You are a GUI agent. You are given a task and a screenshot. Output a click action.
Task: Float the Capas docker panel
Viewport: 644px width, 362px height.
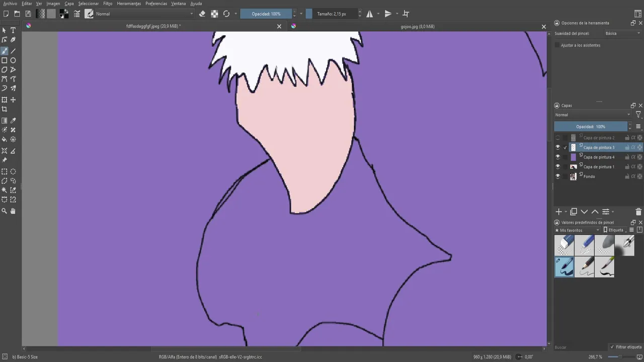633,106
